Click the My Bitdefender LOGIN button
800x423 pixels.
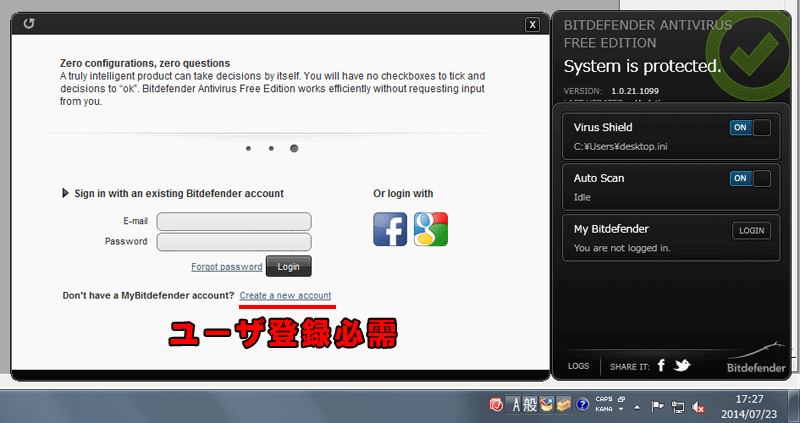[752, 231]
